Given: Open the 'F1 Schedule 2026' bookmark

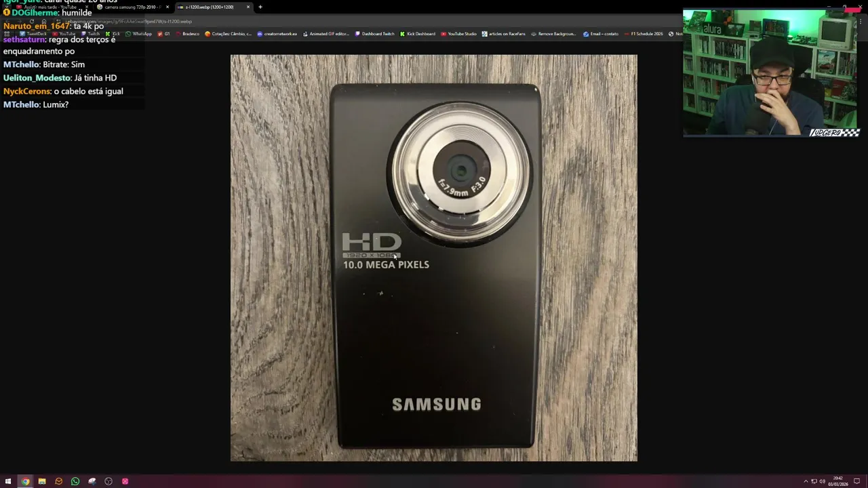Looking at the screenshot, I should click(644, 34).
